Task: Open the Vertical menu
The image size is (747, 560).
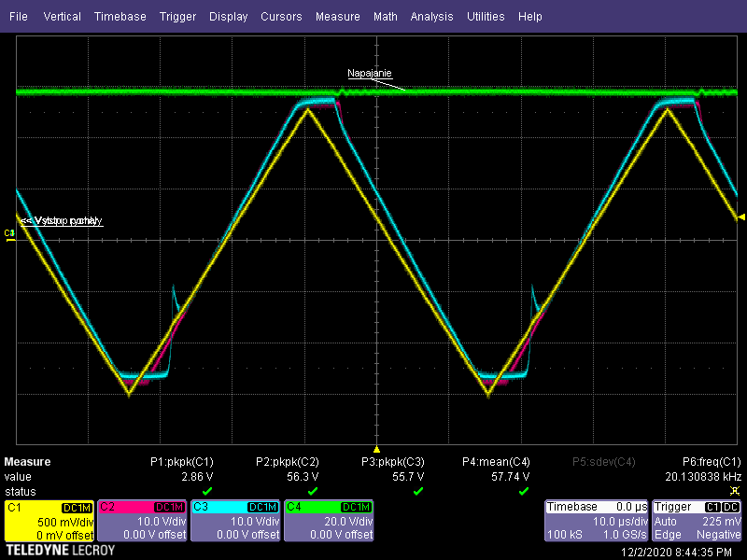Action: [62, 17]
